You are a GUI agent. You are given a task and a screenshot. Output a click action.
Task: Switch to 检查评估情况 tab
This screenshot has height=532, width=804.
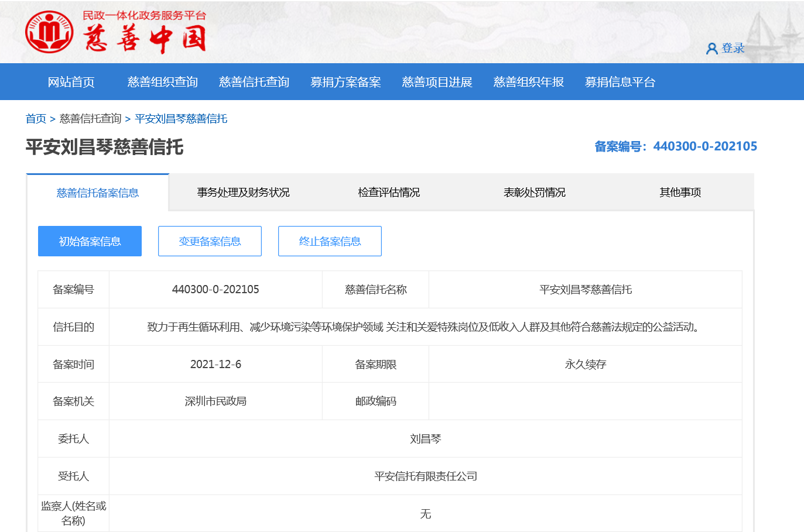[x=389, y=193]
